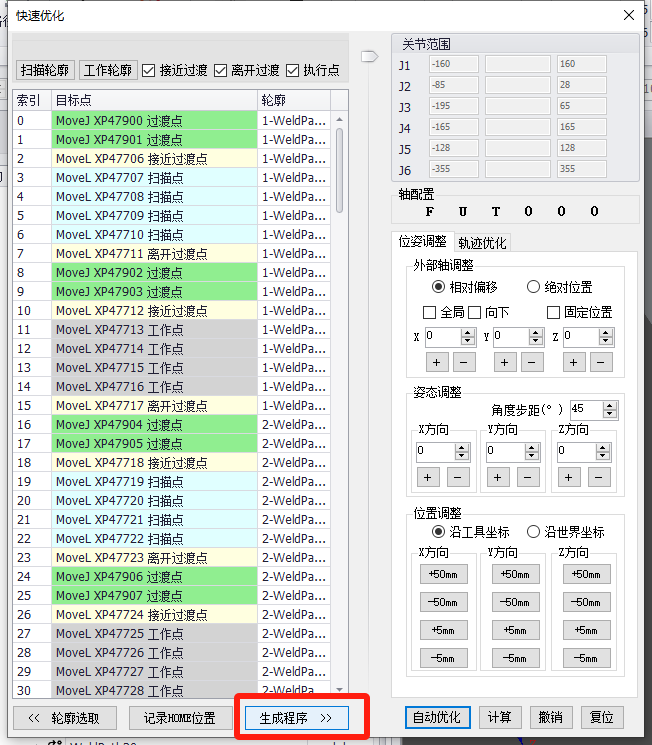Click the 自动优化 button

[437, 718]
